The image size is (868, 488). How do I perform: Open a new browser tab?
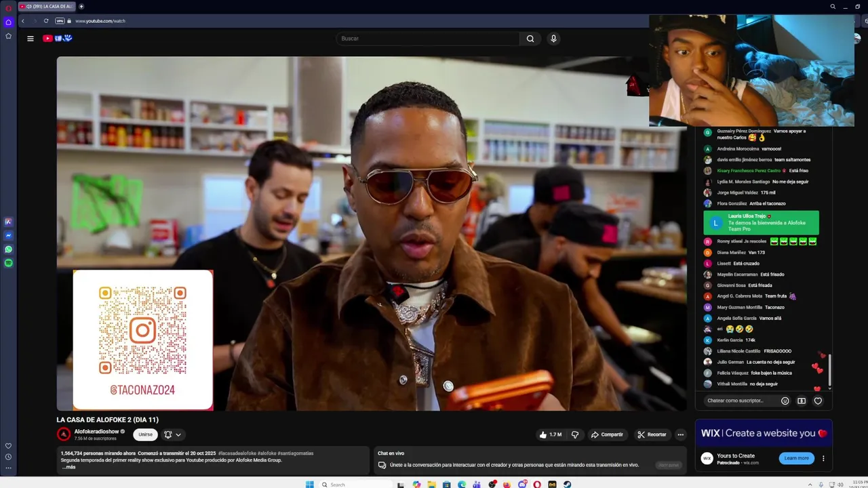pos(81,6)
